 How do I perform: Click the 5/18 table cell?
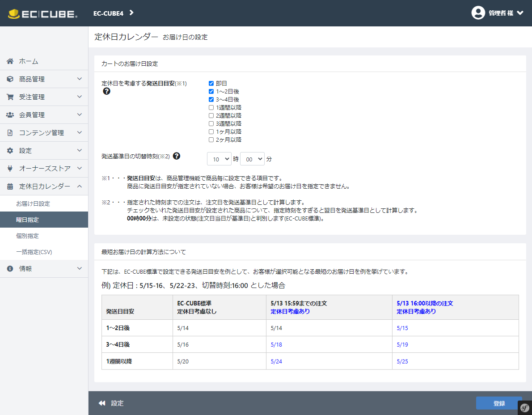[x=329, y=344]
